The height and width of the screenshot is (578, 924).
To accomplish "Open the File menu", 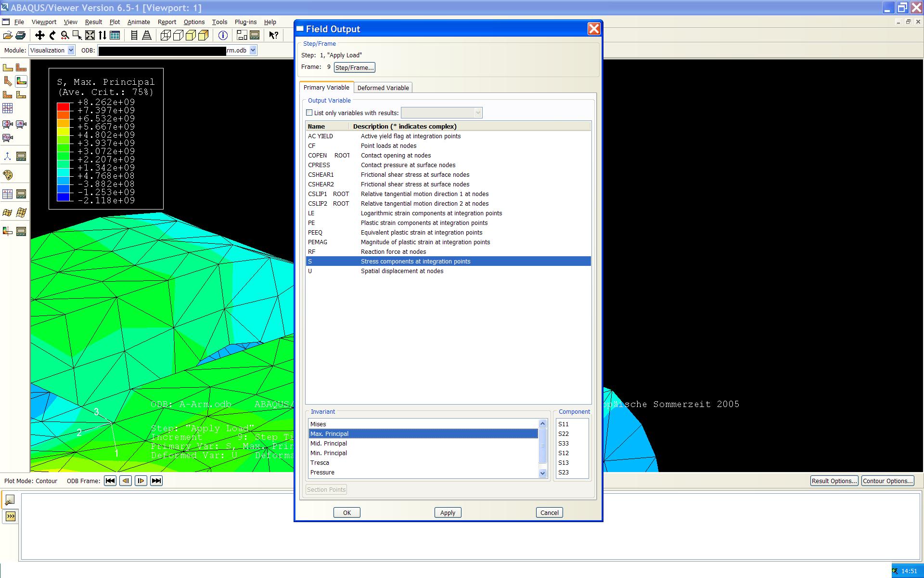I will click(19, 22).
